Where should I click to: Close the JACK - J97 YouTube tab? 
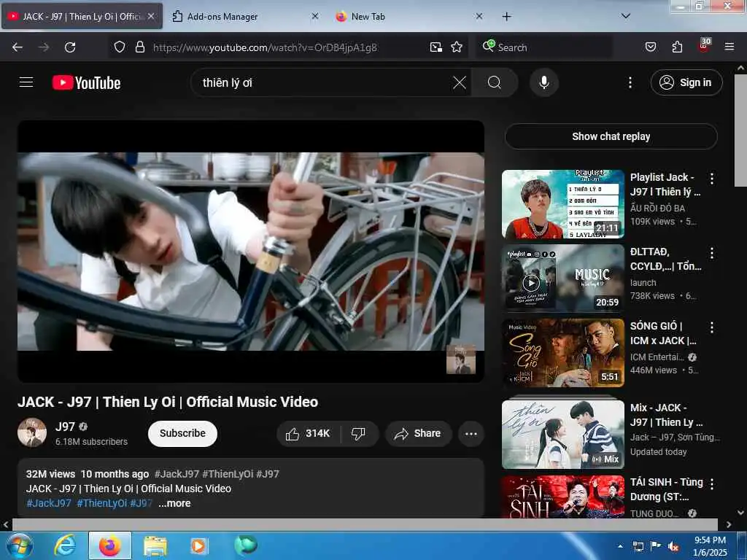(x=151, y=16)
